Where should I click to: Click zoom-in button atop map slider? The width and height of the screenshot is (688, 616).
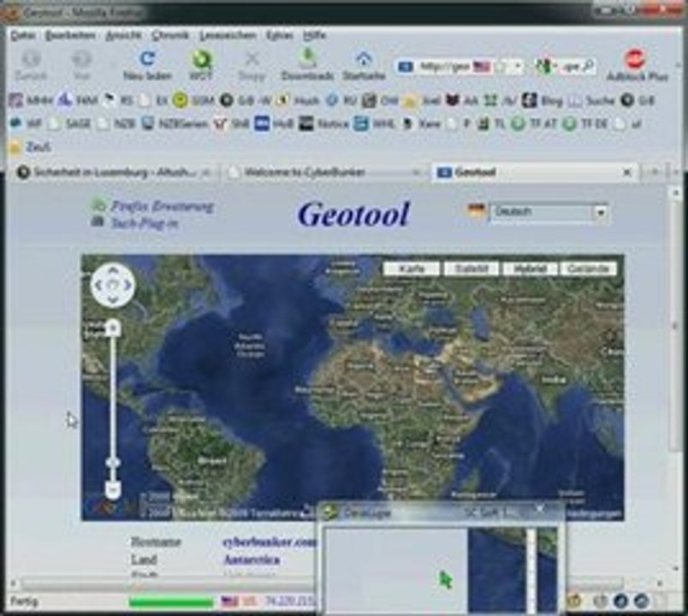[113, 328]
